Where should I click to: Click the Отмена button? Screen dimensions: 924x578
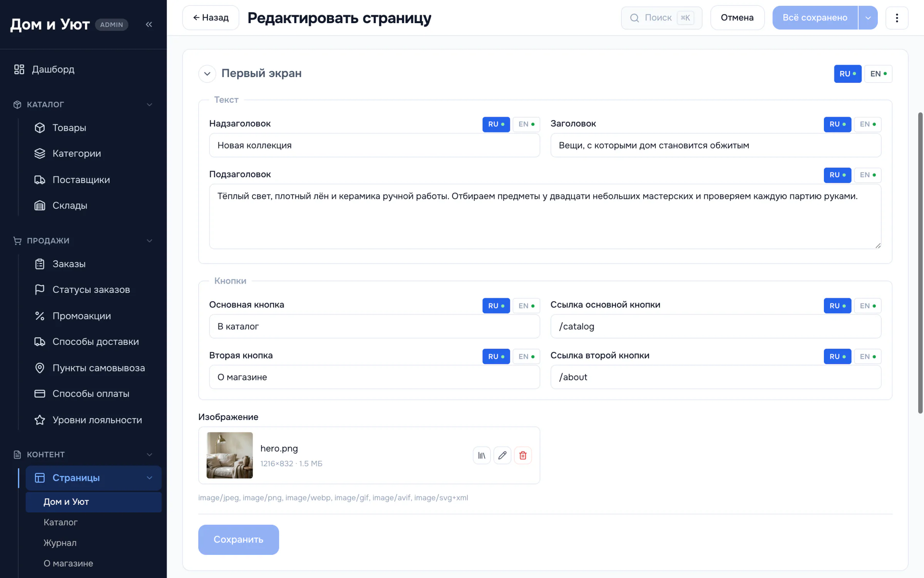click(x=737, y=18)
